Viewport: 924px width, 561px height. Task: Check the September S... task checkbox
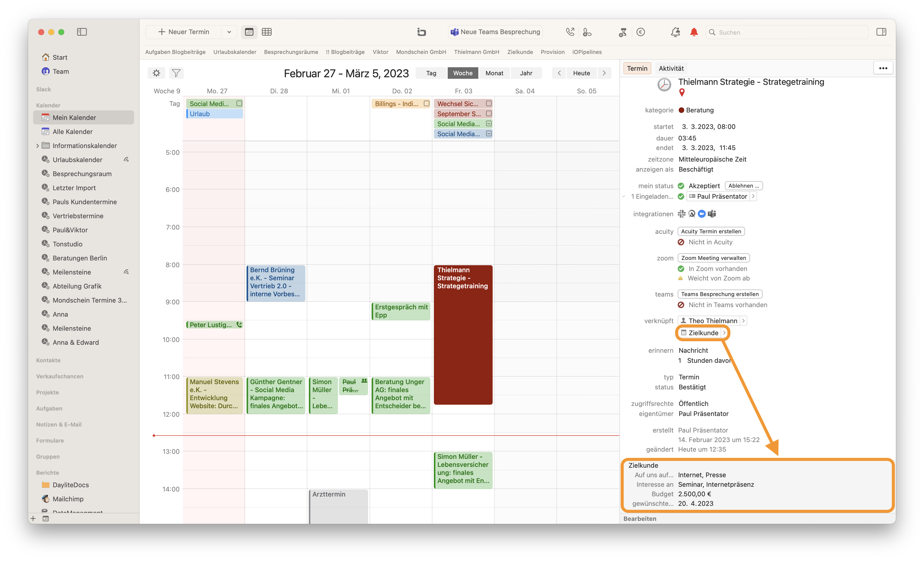click(x=489, y=114)
